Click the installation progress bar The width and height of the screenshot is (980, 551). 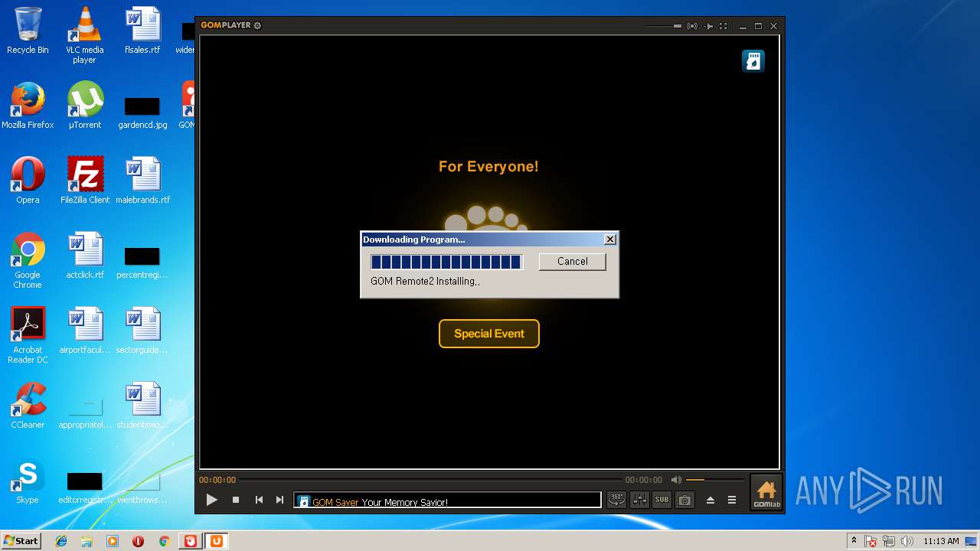[x=446, y=262]
